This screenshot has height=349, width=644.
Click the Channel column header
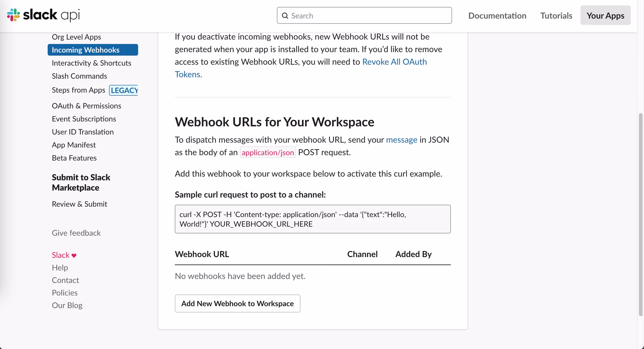[x=362, y=254]
